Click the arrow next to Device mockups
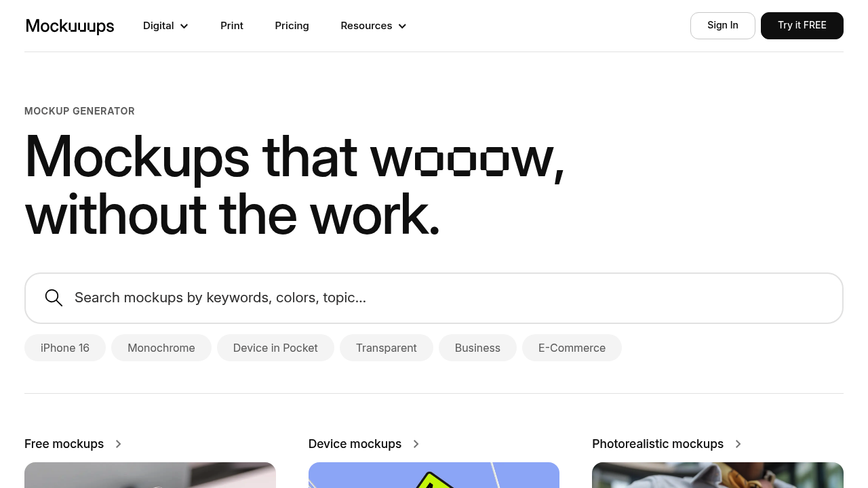This screenshot has width=868, height=488. pyautogui.click(x=416, y=444)
